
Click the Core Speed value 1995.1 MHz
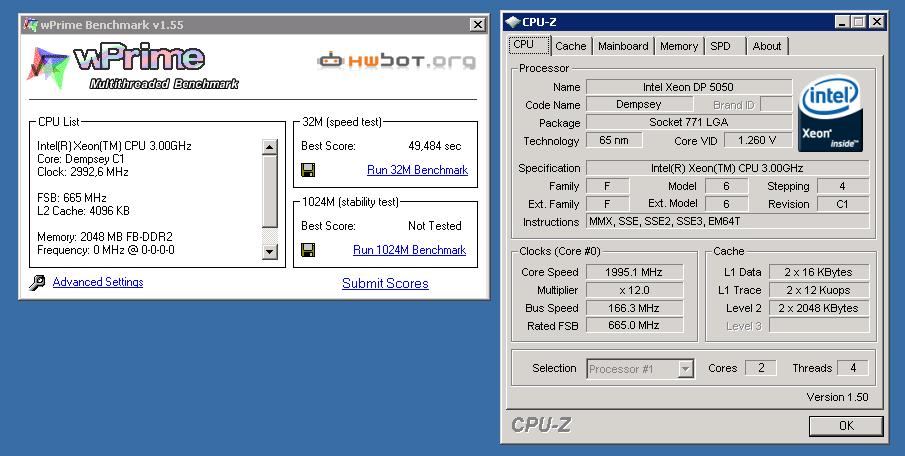[x=634, y=272]
